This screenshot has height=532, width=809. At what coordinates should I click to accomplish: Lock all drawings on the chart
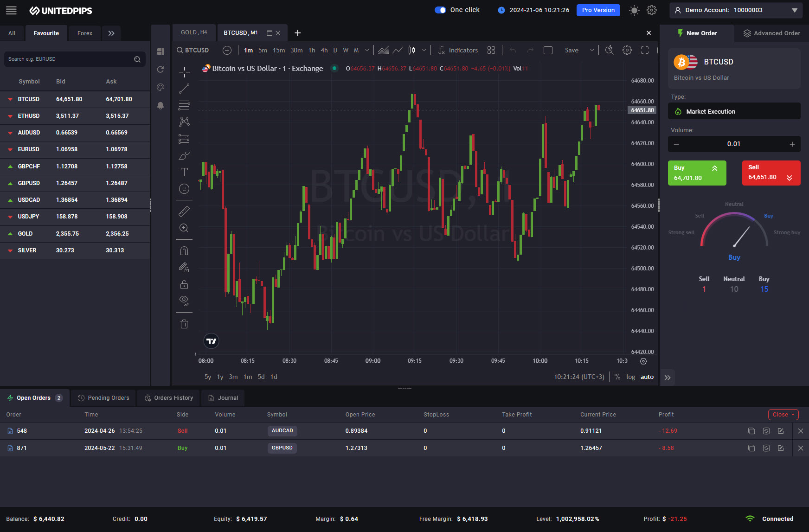click(x=184, y=284)
